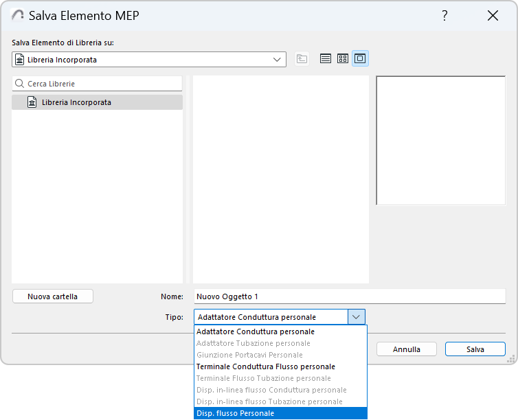The height and width of the screenshot is (420, 518).
Task: Click the preview thumbnail box
Action: pos(440,141)
